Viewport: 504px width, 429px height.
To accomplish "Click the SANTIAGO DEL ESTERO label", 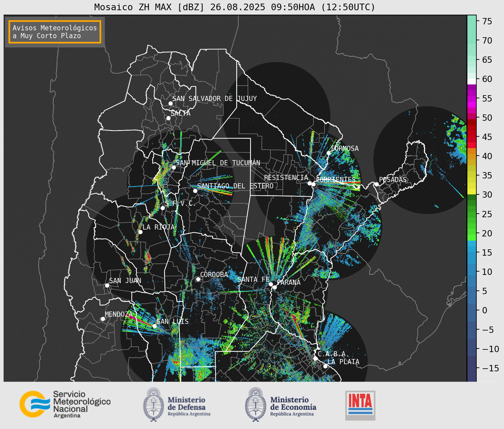I will click(235, 186).
